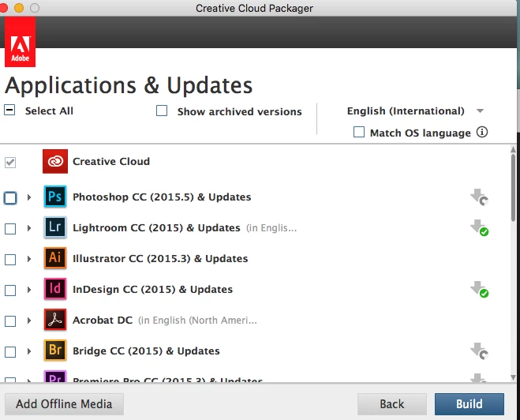Toggle the Select All checkbox
520x420 pixels.
[9, 110]
